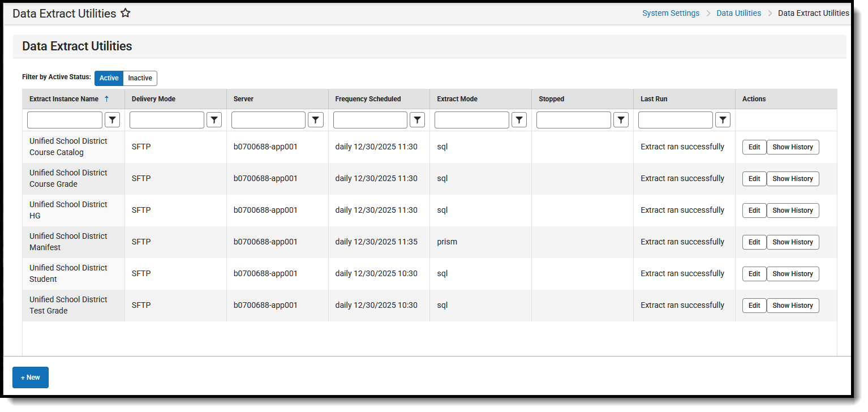This screenshot has height=412, width=868.
Task: Edit the Unified School District Course Catalog extract
Action: (754, 147)
